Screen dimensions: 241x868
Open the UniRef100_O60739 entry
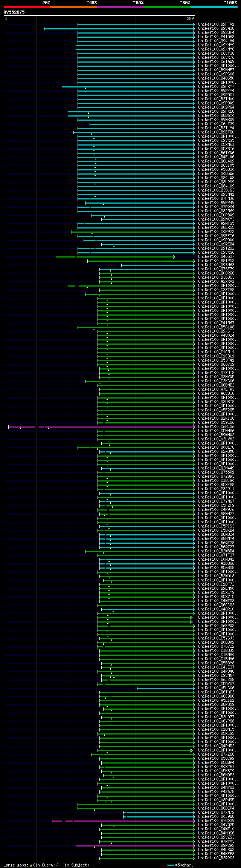pyautogui.click(x=216, y=365)
